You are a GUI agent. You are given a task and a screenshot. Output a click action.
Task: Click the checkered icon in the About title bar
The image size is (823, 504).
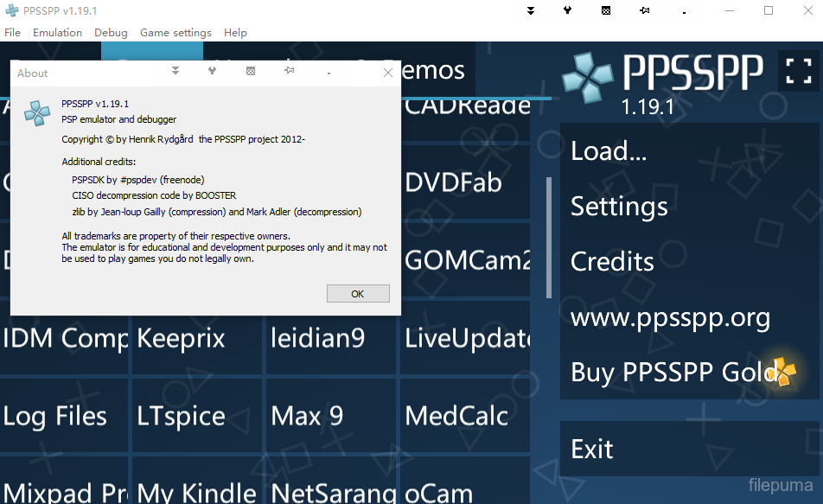251,72
